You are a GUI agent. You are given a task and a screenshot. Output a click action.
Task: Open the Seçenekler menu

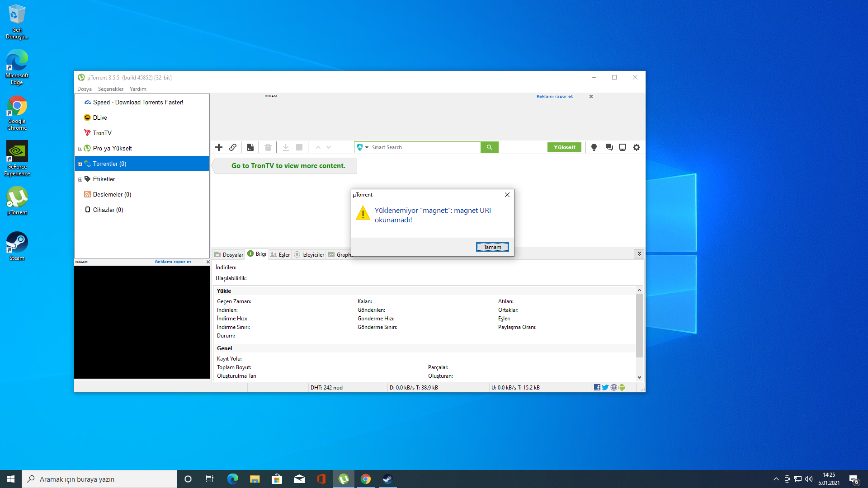pyautogui.click(x=110, y=89)
